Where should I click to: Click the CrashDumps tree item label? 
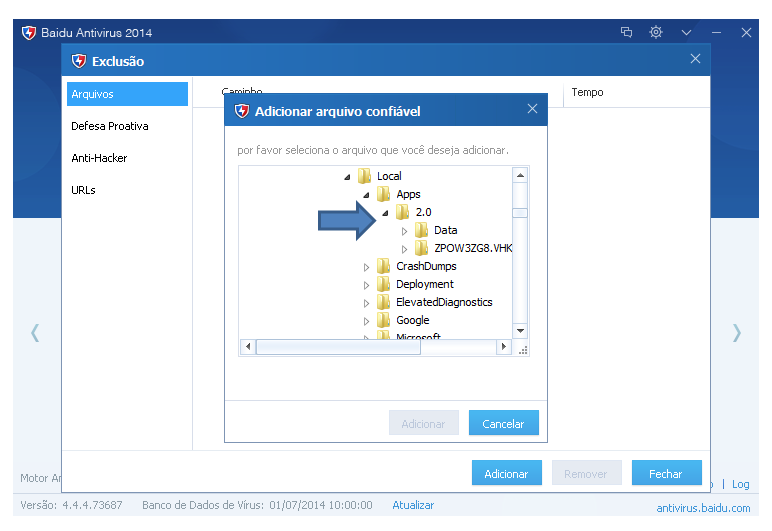pyautogui.click(x=426, y=266)
